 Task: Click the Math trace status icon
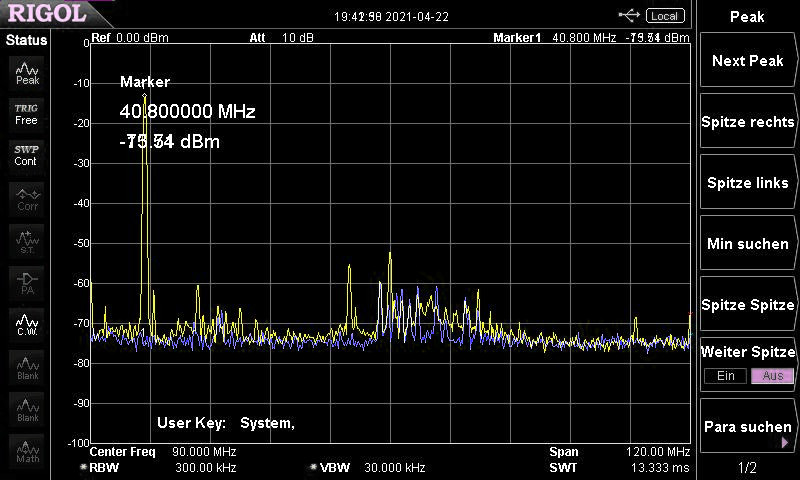(27, 451)
